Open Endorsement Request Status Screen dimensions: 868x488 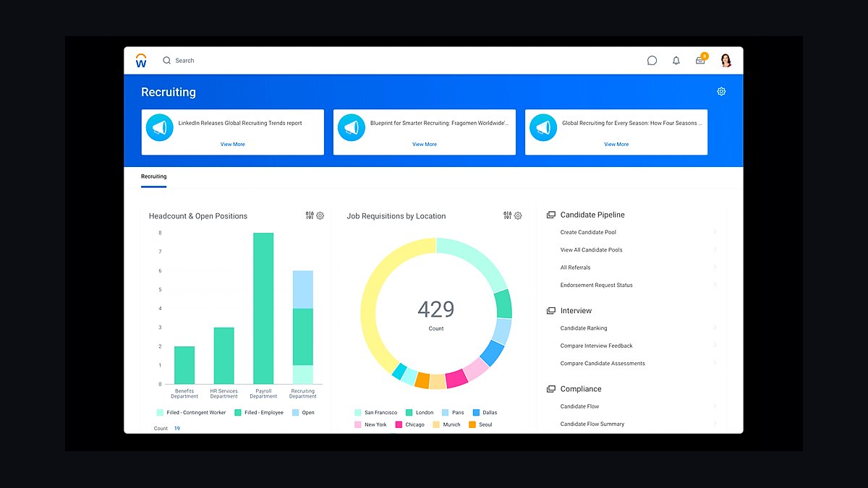click(x=596, y=285)
